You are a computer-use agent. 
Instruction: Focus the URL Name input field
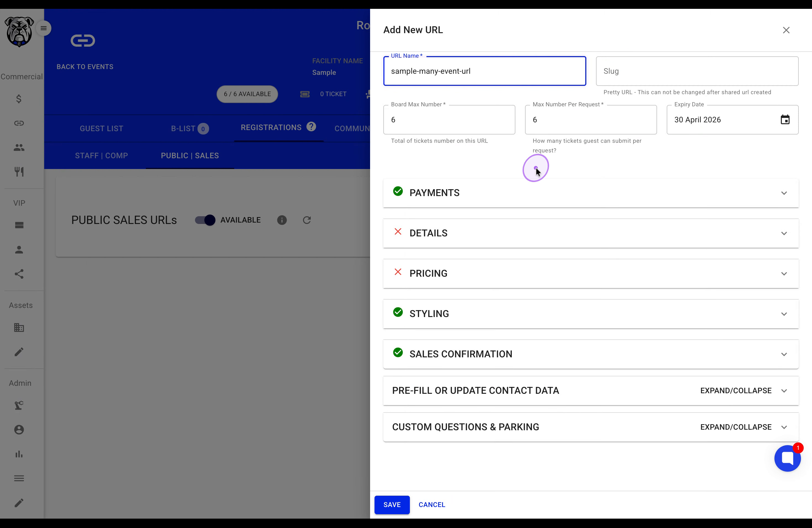point(484,71)
